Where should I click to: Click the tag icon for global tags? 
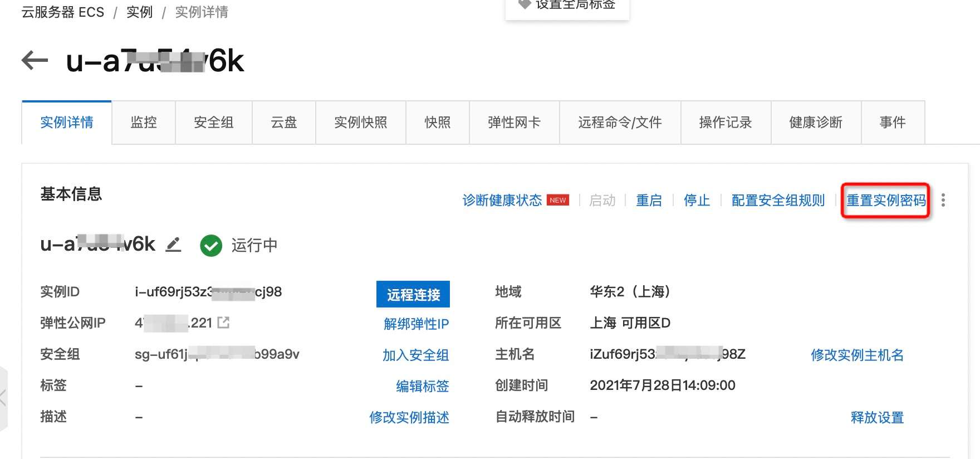pyautogui.click(x=524, y=4)
